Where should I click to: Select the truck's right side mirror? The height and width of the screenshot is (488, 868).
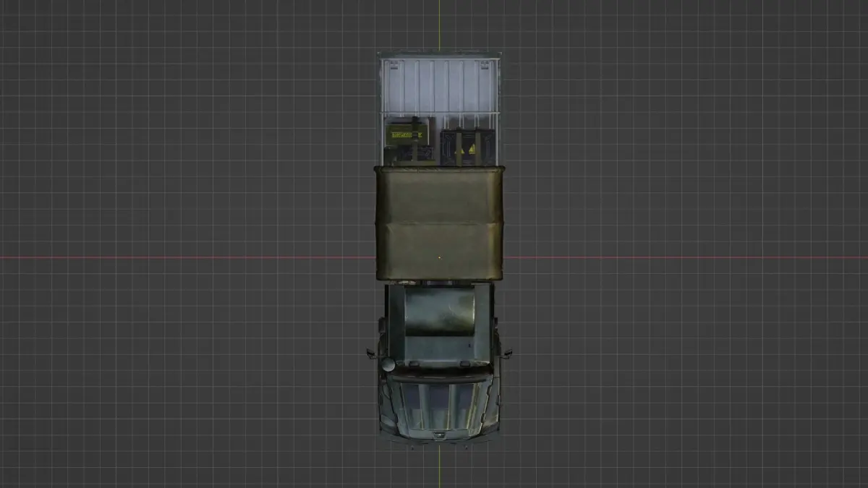click(506, 354)
